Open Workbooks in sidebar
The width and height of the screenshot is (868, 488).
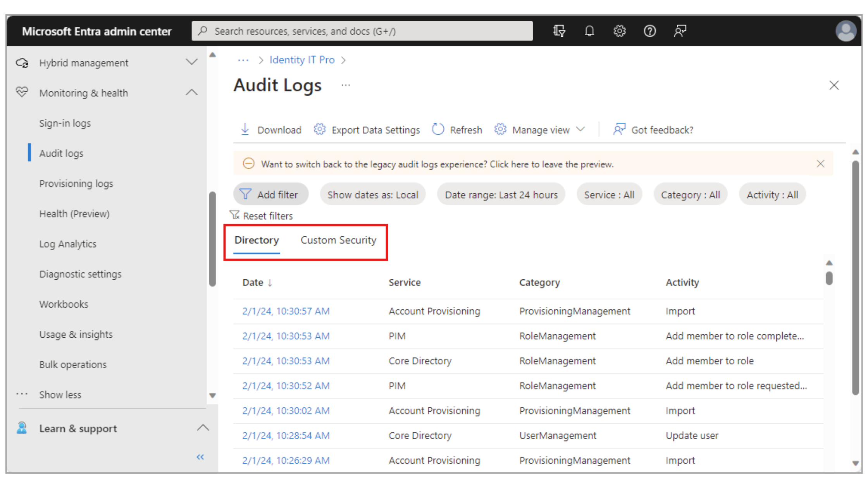click(64, 304)
